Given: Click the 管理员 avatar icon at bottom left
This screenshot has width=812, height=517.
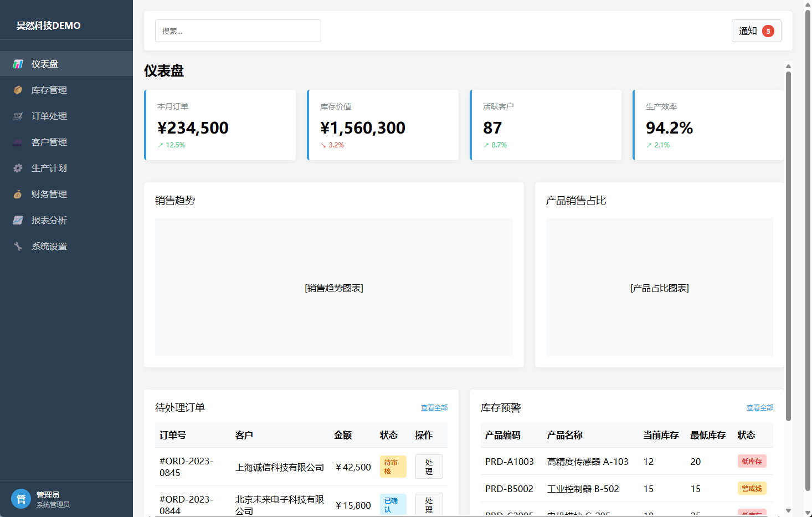Looking at the screenshot, I should [x=21, y=498].
